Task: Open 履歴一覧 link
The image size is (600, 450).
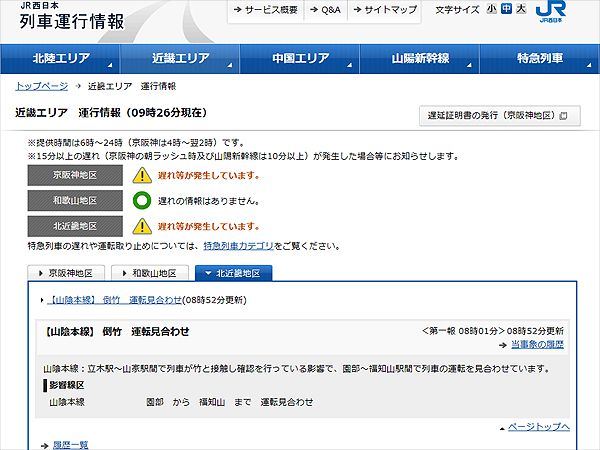Action: tap(70, 445)
